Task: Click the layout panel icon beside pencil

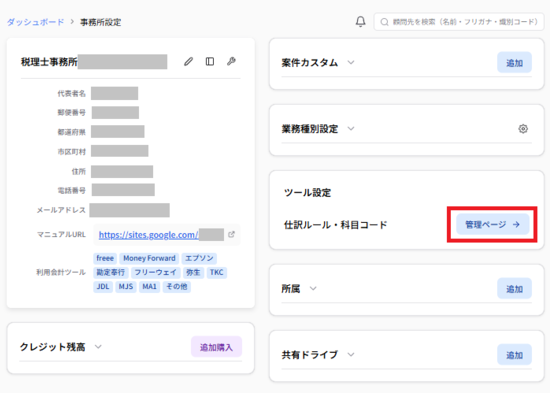Action: point(210,62)
